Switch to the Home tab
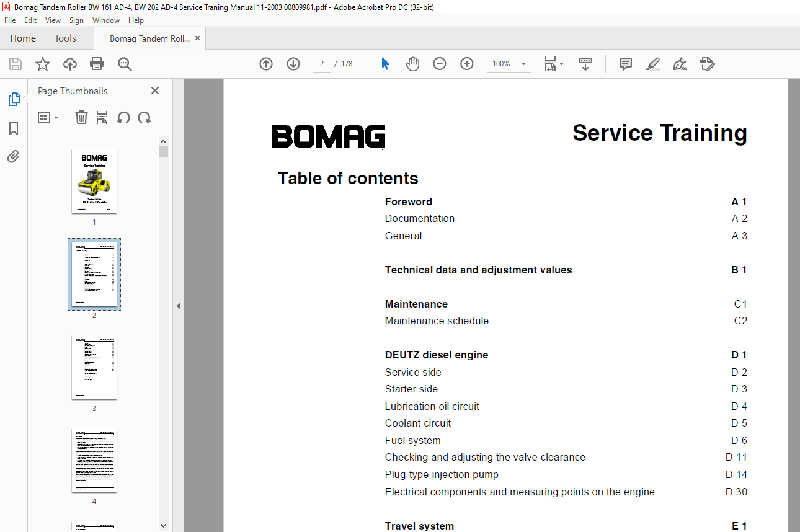800x532 pixels. pyautogui.click(x=23, y=38)
